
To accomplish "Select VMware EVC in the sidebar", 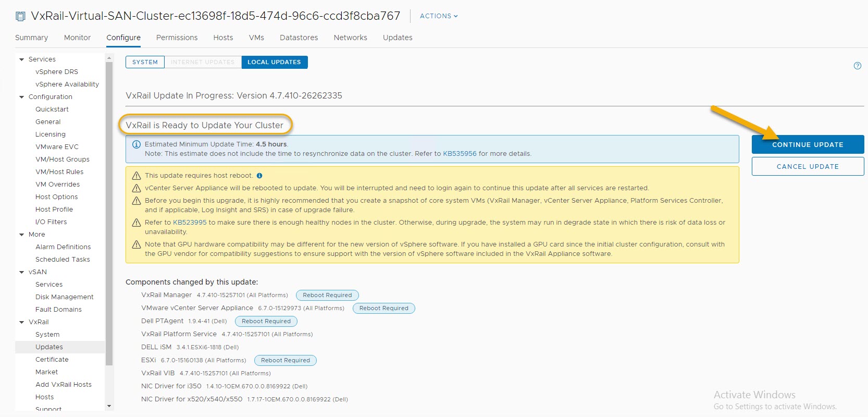I will (57, 147).
